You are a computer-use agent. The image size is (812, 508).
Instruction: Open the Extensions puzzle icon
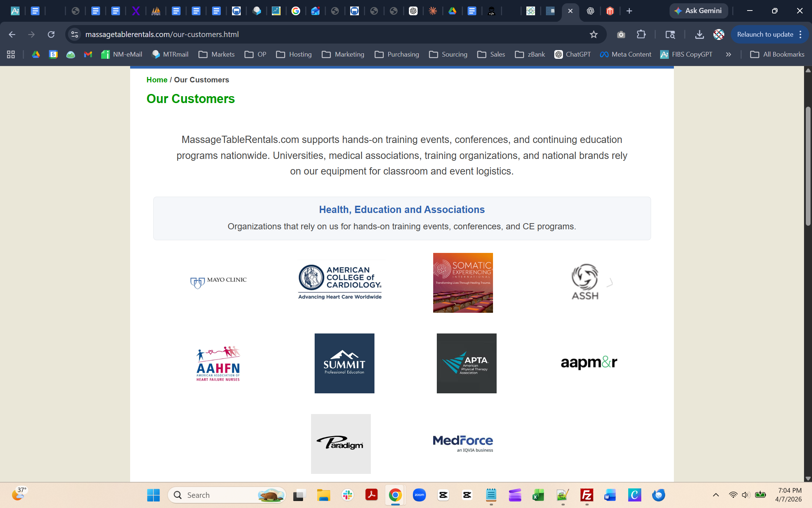[641, 34]
